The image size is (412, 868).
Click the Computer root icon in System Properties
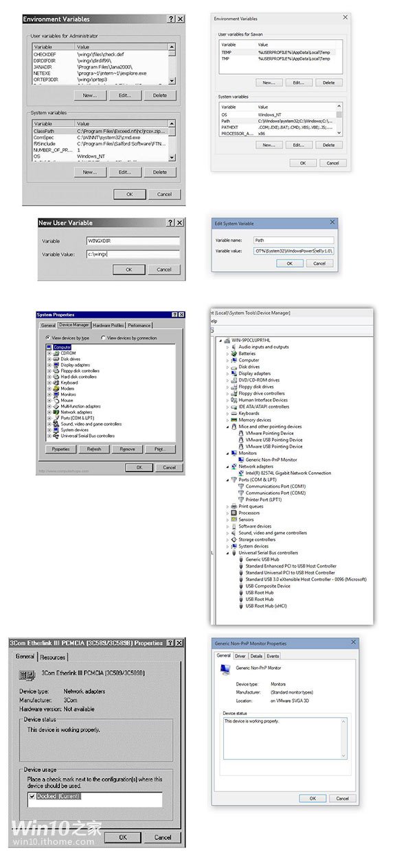(49, 347)
